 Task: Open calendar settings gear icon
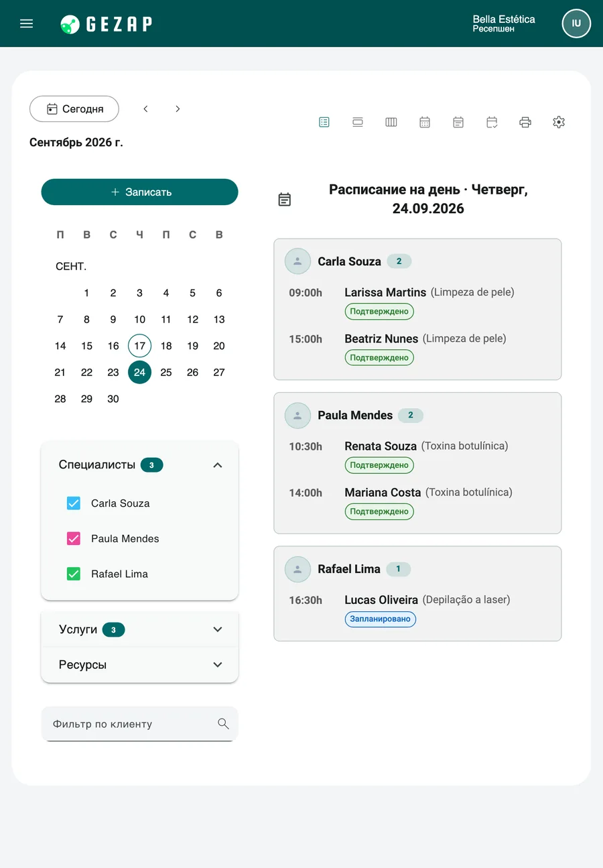[x=559, y=122]
